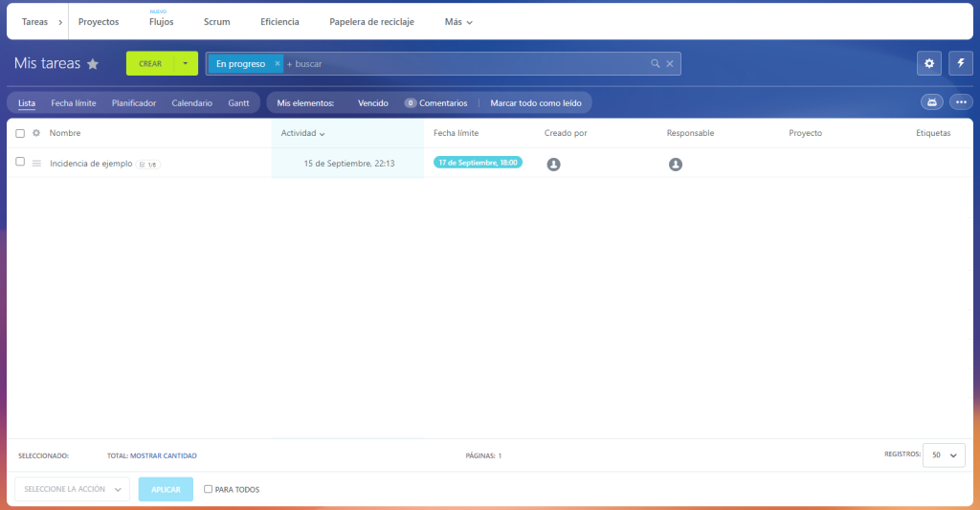Screen dimensions: 980x510
Task: Click the Mostrar cantidad link
Action: (x=163, y=456)
